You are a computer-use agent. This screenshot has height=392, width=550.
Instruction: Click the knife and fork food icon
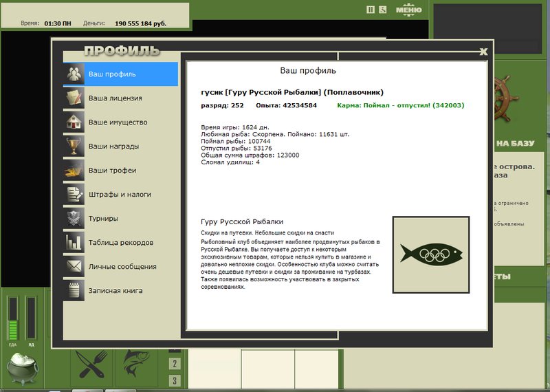(x=91, y=364)
